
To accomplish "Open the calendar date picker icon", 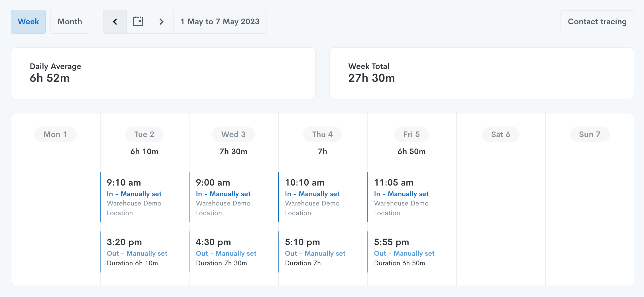I will (138, 22).
